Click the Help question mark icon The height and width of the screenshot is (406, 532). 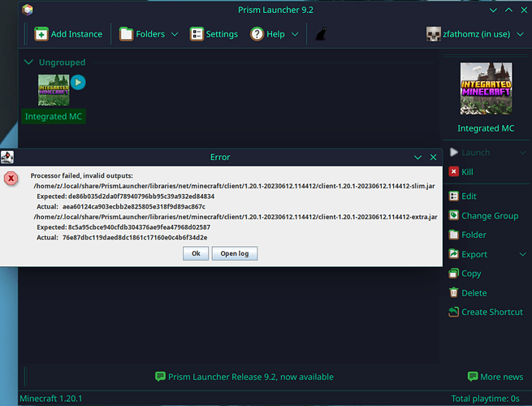pyautogui.click(x=257, y=34)
